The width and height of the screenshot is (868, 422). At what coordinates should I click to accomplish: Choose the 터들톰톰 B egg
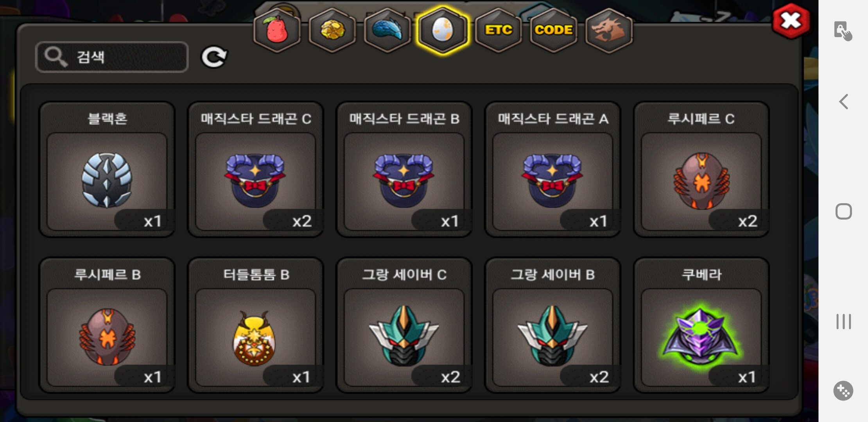pyautogui.click(x=255, y=325)
